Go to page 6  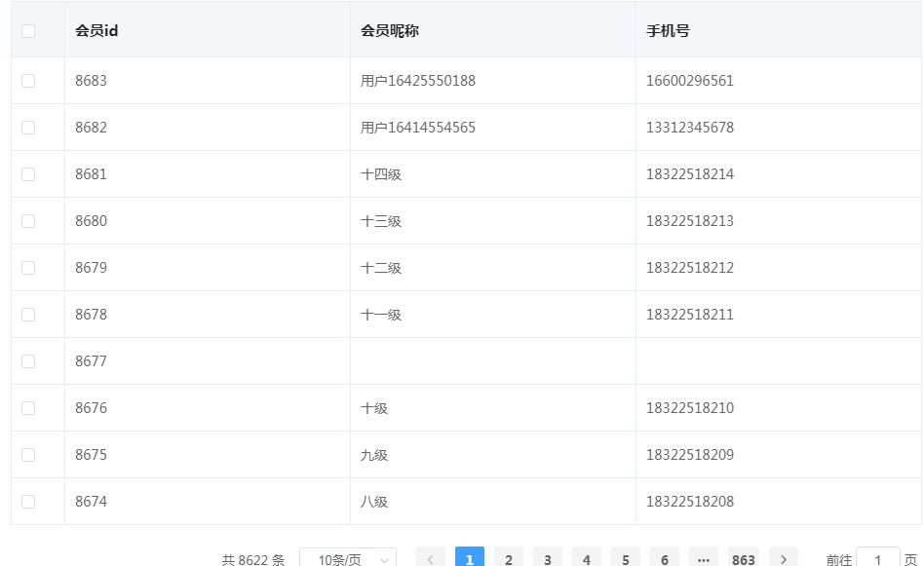click(665, 559)
